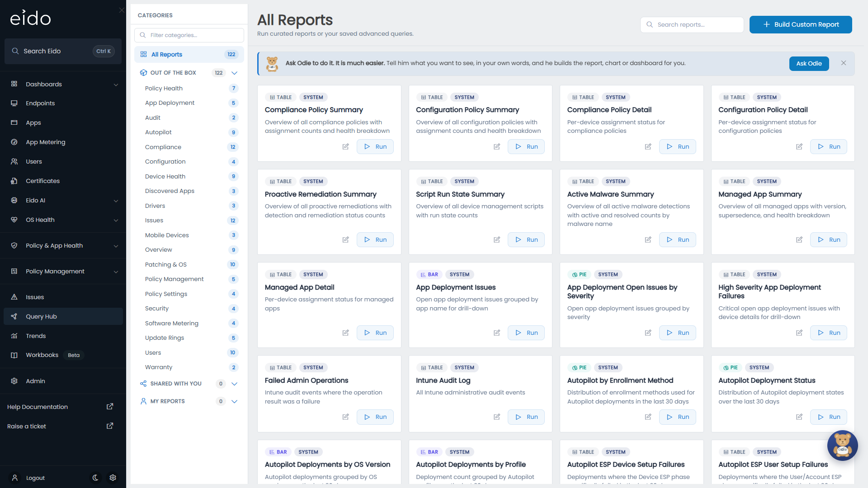Collapse the Out of the Box categories
Image resolution: width=868 pixels, height=488 pixels.
[x=234, y=73]
